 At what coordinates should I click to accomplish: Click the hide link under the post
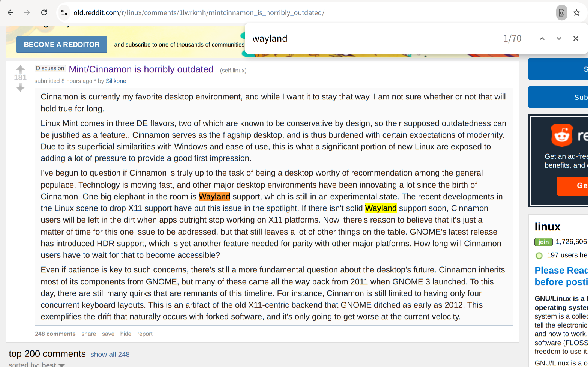(126, 334)
